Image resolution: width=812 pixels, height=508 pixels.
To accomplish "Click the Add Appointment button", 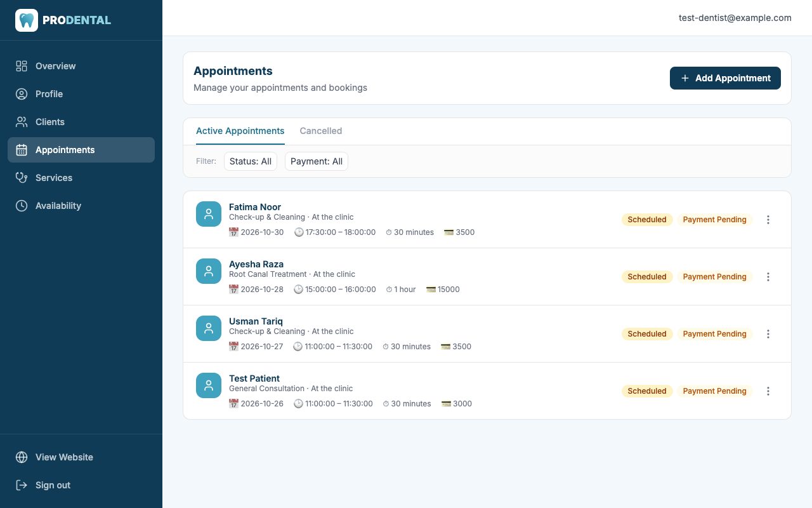I will 725,78.
